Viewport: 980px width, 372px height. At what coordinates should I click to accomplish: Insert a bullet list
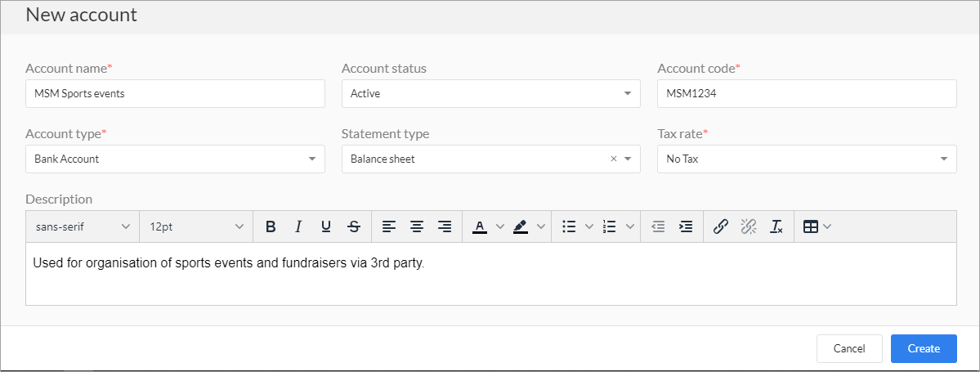pos(569,226)
